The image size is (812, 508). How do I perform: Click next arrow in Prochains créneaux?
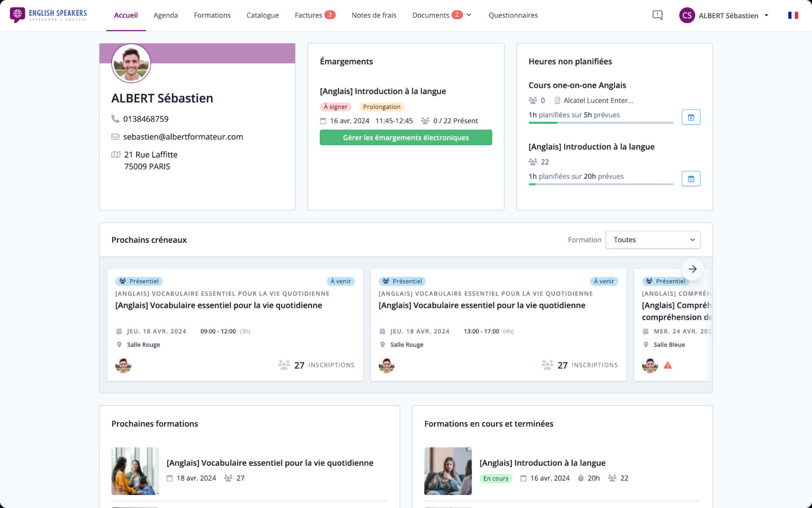[x=692, y=269]
